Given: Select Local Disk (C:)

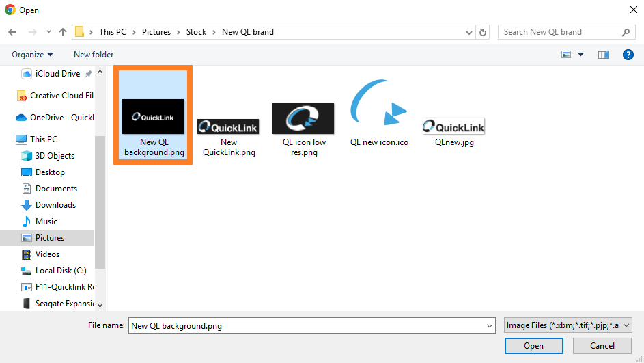Looking at the screenshot, I should click(54, 271).
